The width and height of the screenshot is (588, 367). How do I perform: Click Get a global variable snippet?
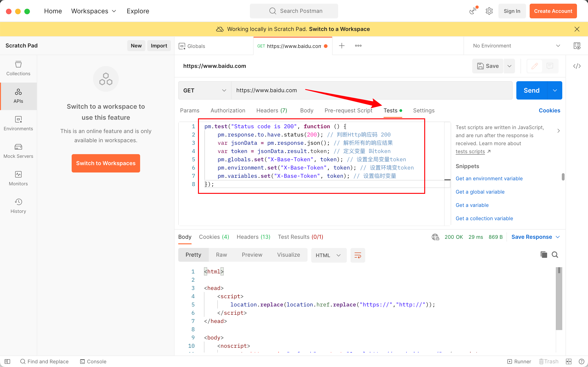click(x=480, y=192)
